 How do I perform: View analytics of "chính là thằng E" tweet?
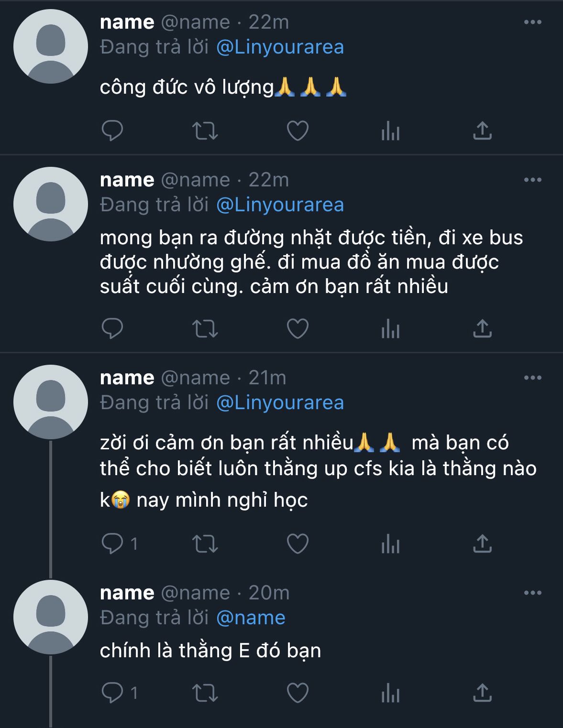pyautogui.click(x=390, y=693)
